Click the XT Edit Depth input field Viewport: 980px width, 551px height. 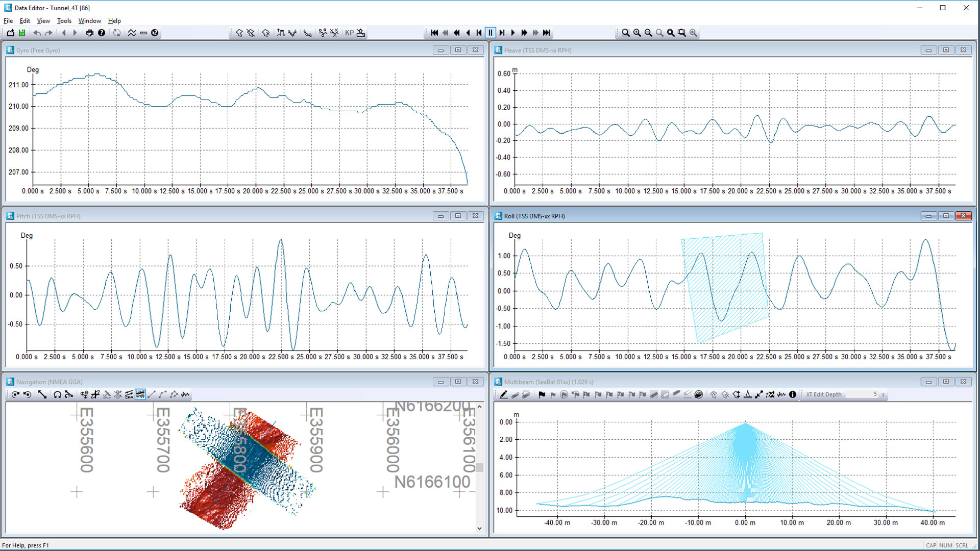863,394
